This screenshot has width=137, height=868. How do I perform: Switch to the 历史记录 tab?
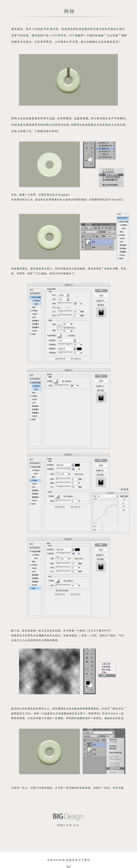(106, 225)
